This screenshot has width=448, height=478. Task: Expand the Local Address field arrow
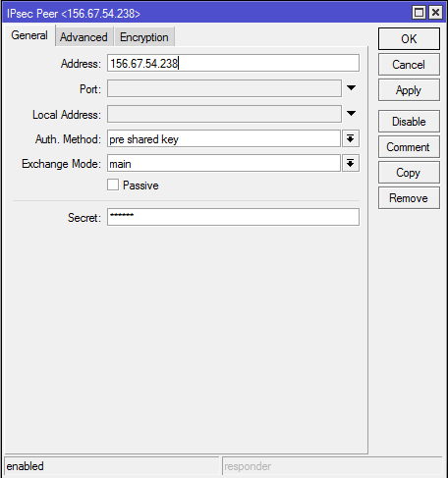[x=351, y=114]
